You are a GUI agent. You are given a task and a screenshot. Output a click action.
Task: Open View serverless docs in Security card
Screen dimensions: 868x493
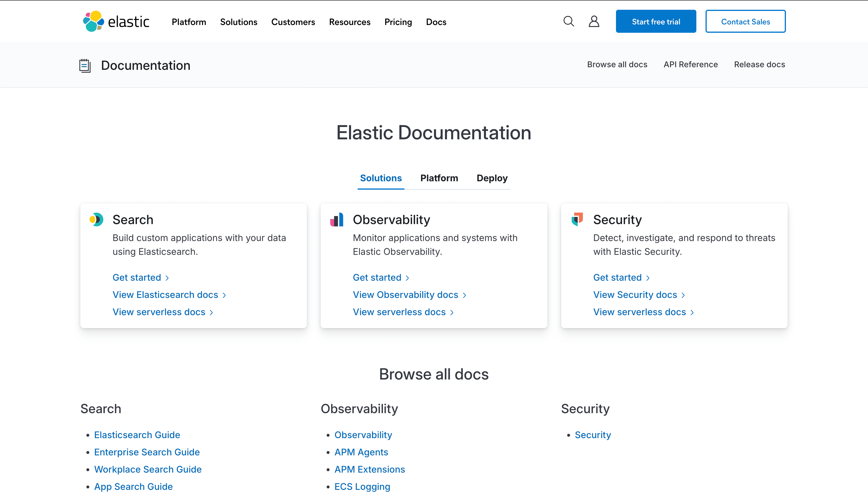pos(643,312)
